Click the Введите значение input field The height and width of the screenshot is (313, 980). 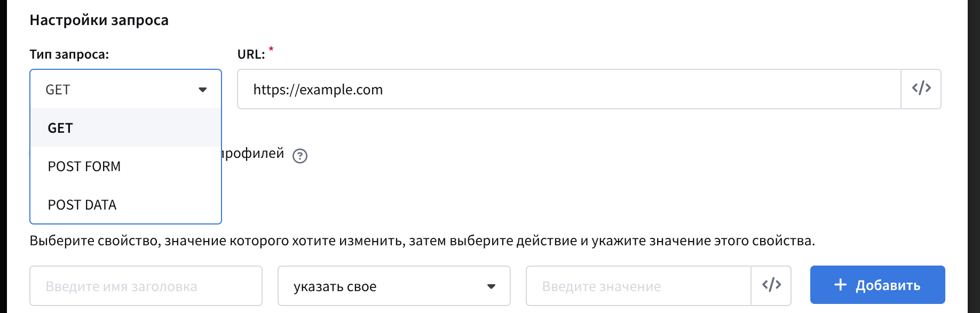[x=638, y=286]
